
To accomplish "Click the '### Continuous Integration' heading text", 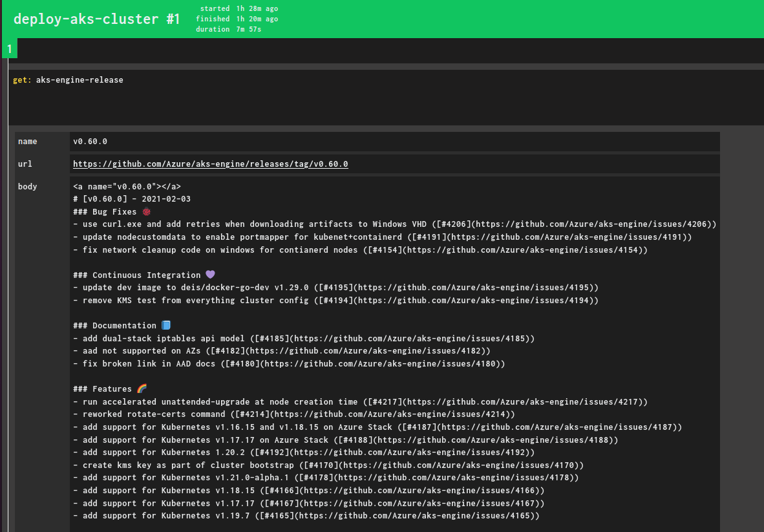I will click(x=137, y=275).
